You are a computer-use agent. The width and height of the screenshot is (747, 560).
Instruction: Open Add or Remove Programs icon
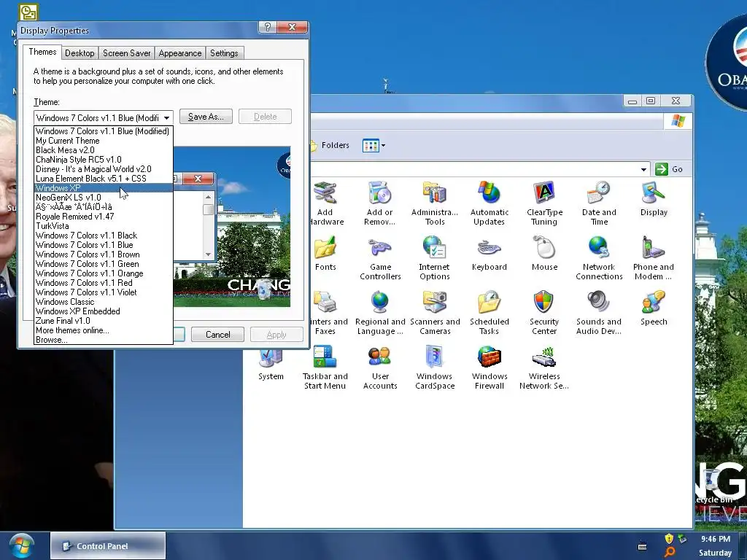pos(379,203)
